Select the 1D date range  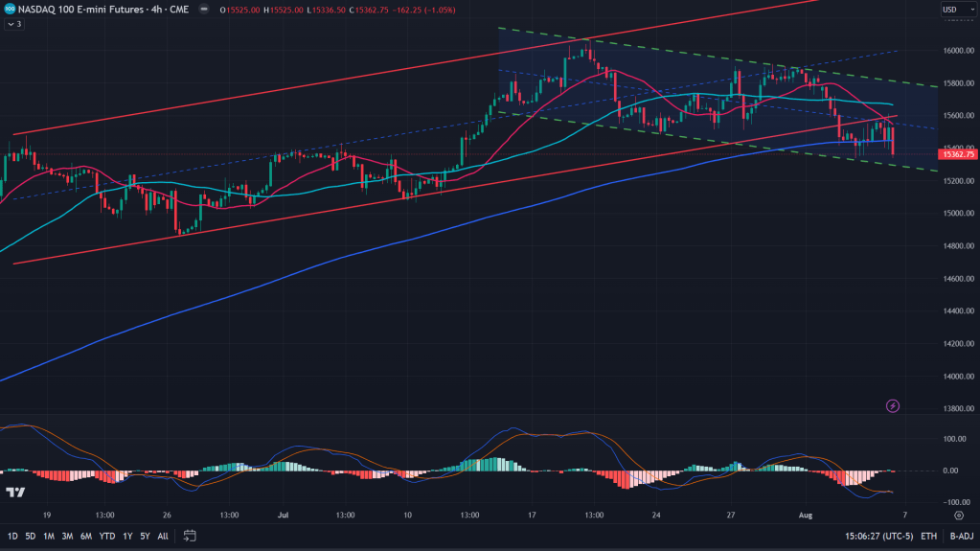(11, 535)
